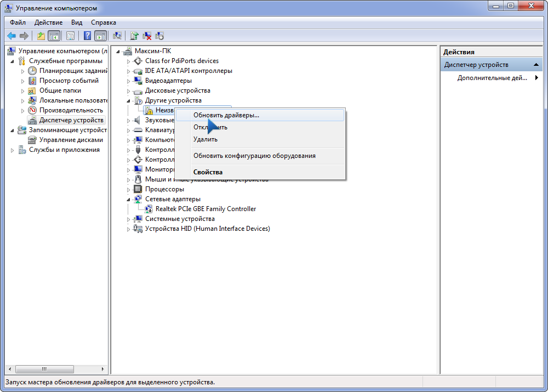Expand the Видеоадаптеры device category
This screenshot has height=392, width=548.
[129, 81]
